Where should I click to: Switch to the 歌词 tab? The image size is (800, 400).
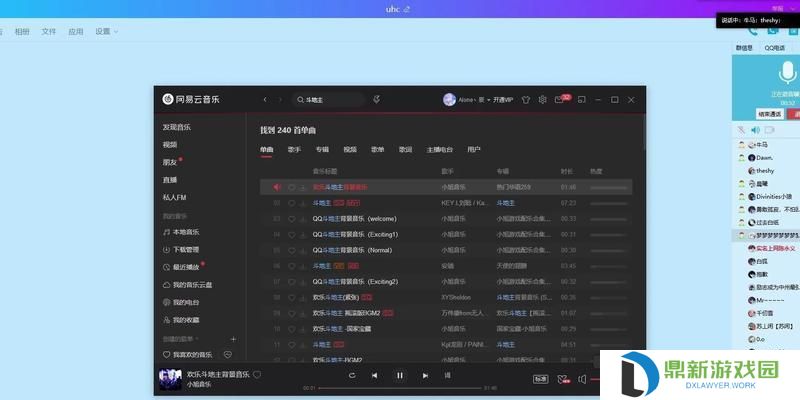pos(406,149)
